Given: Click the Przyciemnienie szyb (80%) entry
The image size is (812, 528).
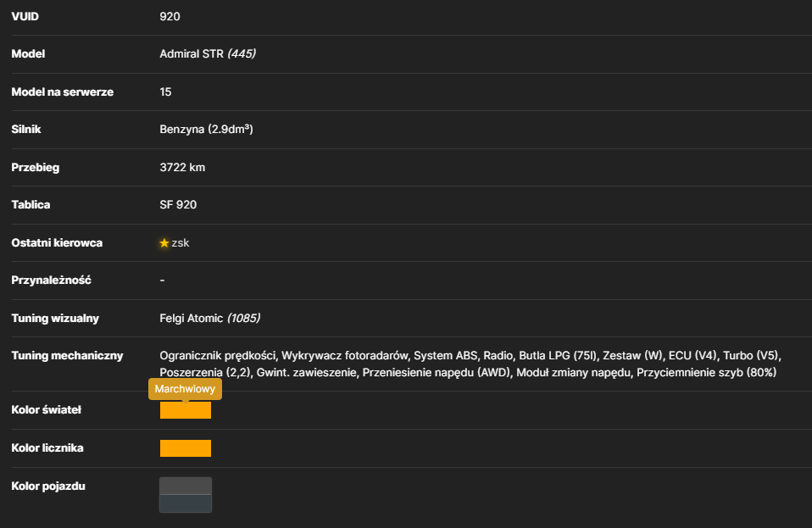Looking at the screenshot, I should coord(706,373).
